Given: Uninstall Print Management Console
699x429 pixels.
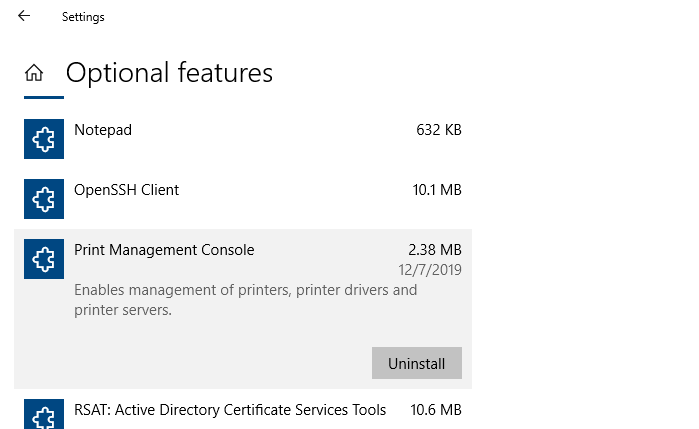Looking at the screenshot, I should click(417, 363).
